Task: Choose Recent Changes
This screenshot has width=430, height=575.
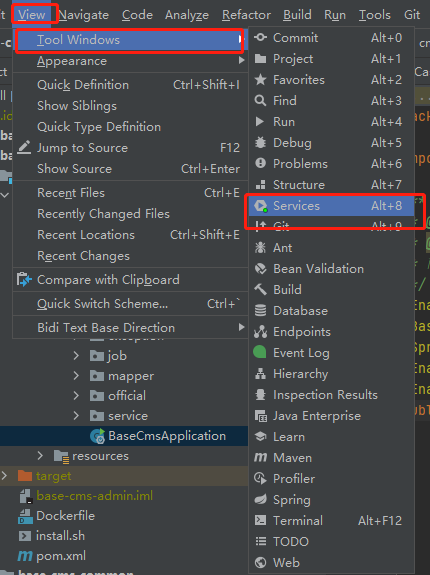Action: [x=131, y=256]
